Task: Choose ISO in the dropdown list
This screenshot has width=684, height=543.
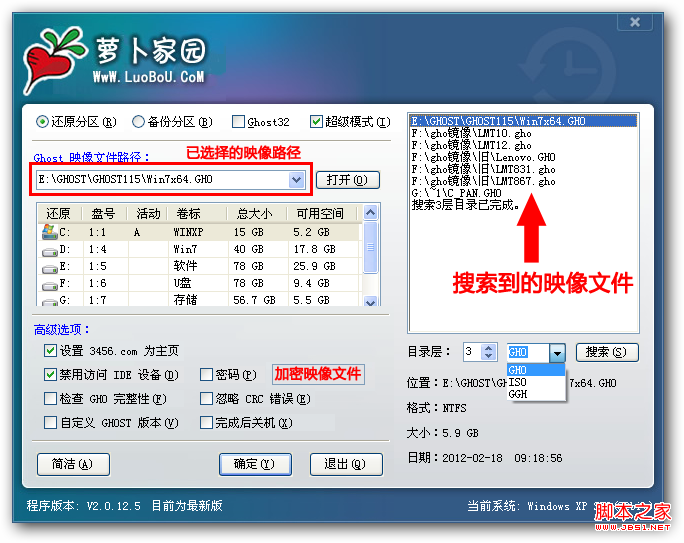Action: click(536, 382)
